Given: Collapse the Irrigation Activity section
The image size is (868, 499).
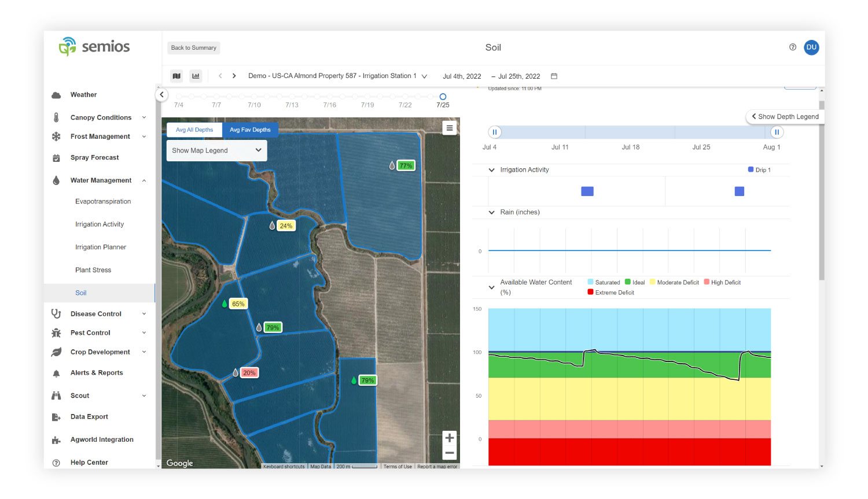Looking at the screenshot, I should (491, 170).
